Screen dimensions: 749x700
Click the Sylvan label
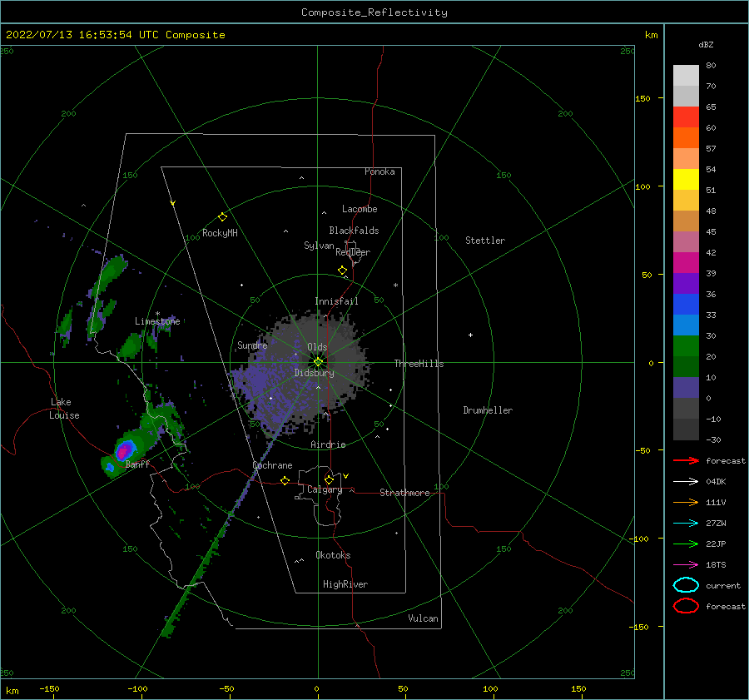click(319, 246)
